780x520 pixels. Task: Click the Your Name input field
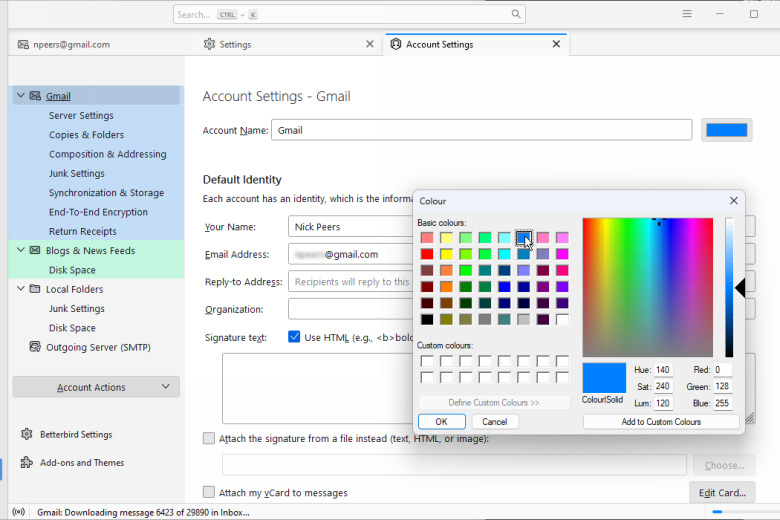pos(351,227)
